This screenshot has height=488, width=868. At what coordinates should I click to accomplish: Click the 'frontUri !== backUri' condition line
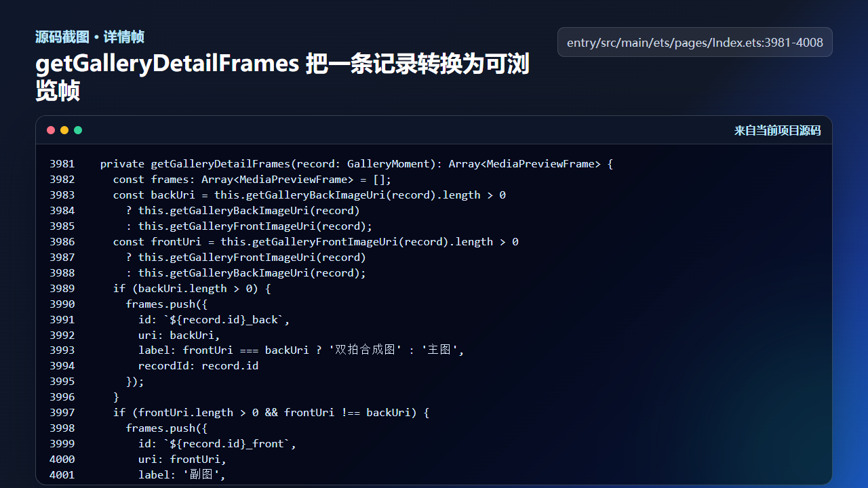tap(271, 413)
